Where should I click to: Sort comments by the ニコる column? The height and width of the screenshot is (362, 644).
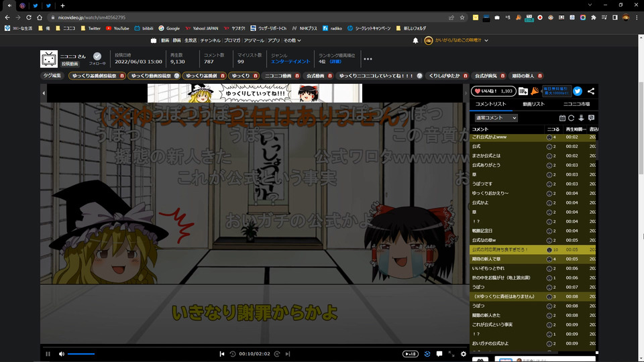(x=553, y=129)
